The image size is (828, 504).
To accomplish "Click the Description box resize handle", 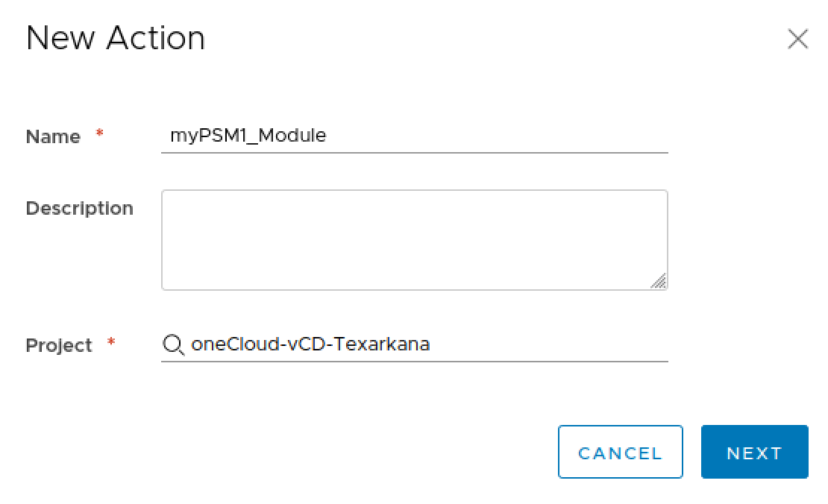I will 658,281.
